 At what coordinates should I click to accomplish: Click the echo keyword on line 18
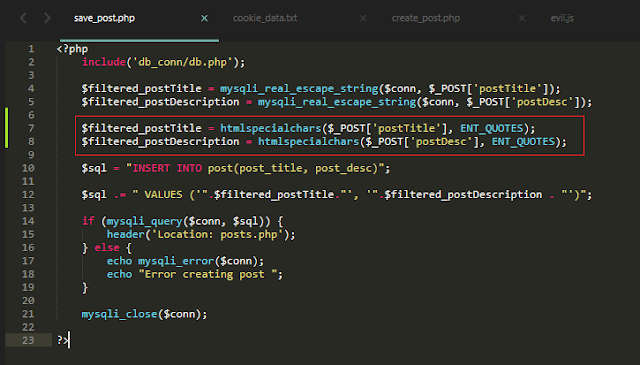119,274
